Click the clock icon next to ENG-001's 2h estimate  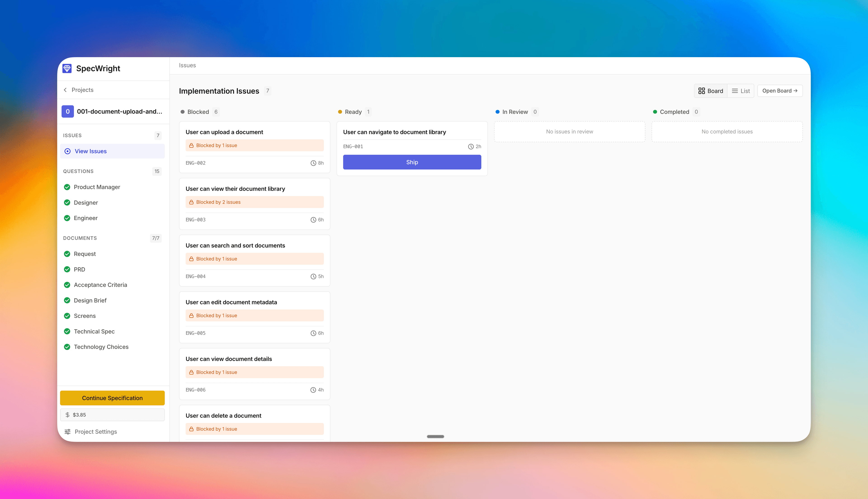[x=471, y=146]
